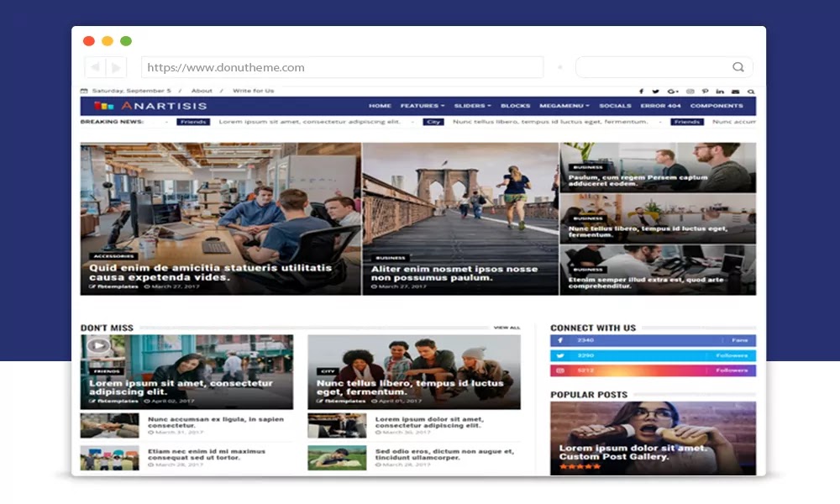The image size is (840, 504).
Task: Expand the Megamenu dropdown
Action: coord(564,106)
